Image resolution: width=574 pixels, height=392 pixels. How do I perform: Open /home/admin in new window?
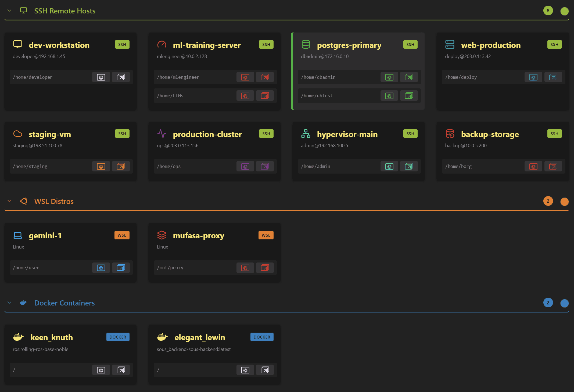409,167
